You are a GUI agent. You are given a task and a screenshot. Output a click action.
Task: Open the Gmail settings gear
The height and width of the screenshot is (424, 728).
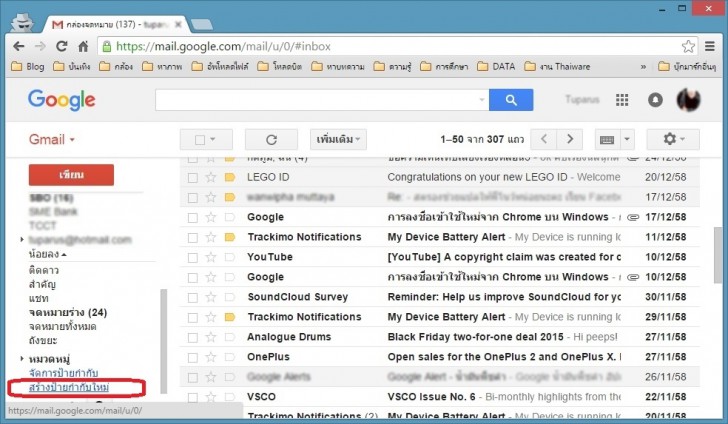pyautogui.click(x=673, y=139)
